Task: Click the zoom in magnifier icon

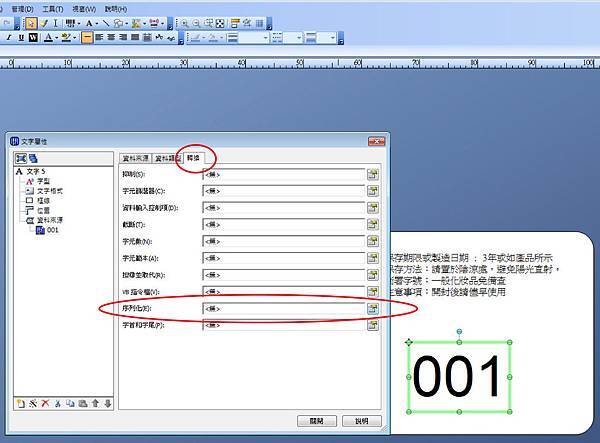Action: [x=185, y=24]
